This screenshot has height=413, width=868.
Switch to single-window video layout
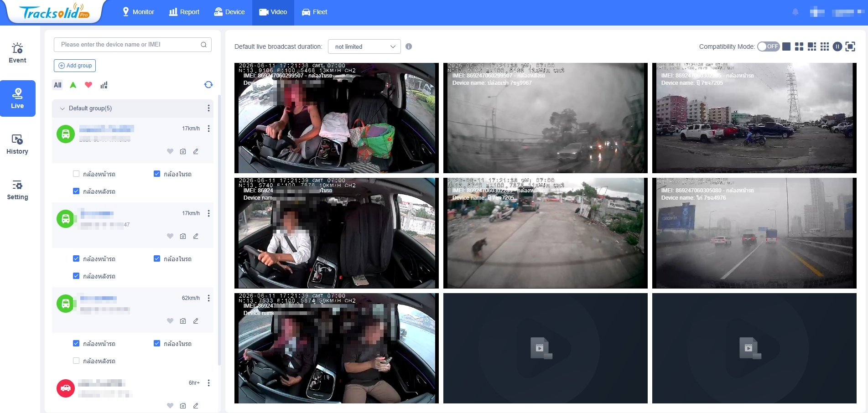click(x=786, y=46)
